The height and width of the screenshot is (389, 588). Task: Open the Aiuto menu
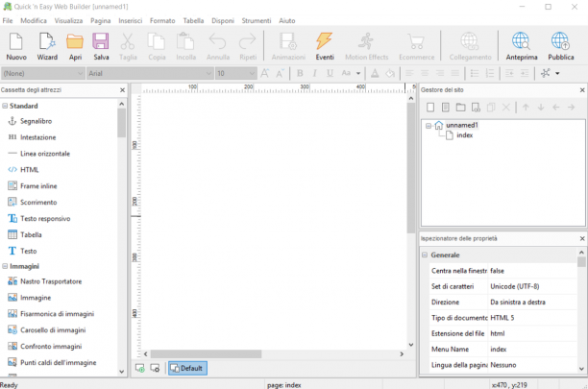click(287, 20)
